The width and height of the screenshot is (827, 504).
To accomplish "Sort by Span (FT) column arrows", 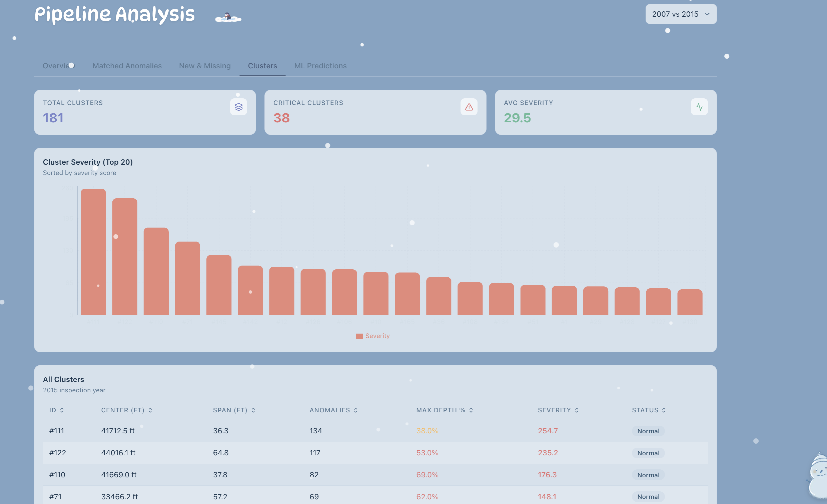I will (x=253, y=410).
